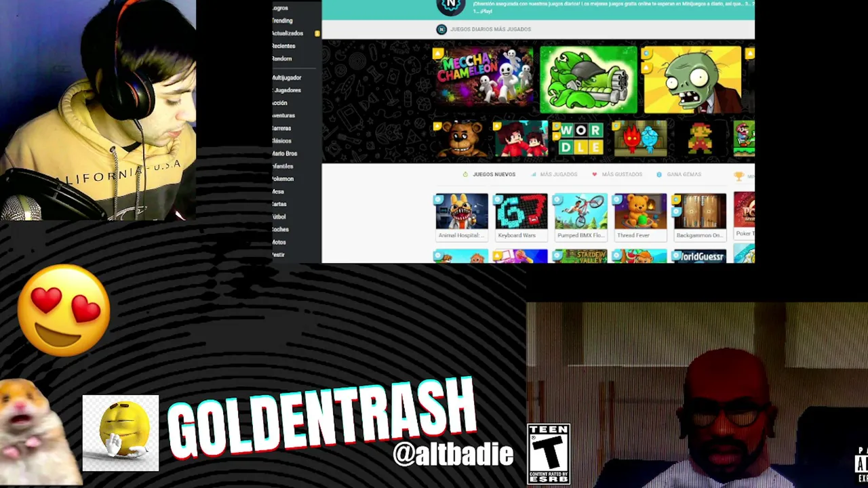The width and height of the screenshot is (868, 488).
Task: Switch to the Más Jugados tab
Action: coord(559,174)
